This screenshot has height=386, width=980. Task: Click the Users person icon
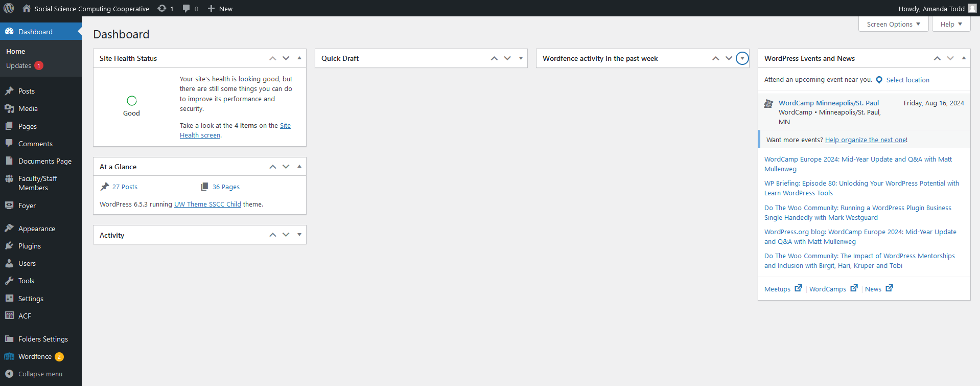point(9,263)
